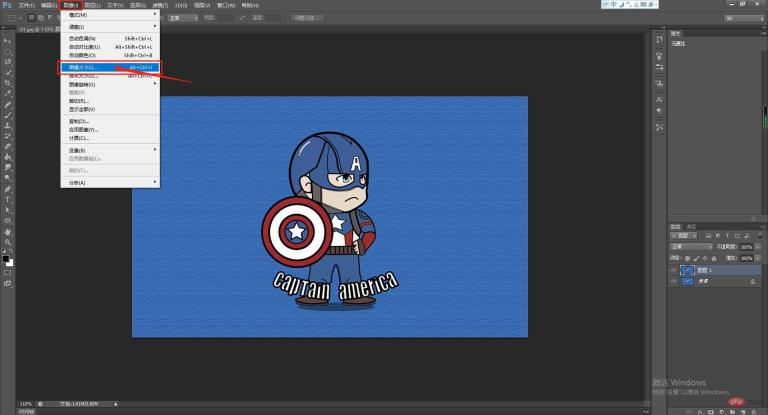
Task: Open the Image menu in menu bar
Action: coord(69,5)
